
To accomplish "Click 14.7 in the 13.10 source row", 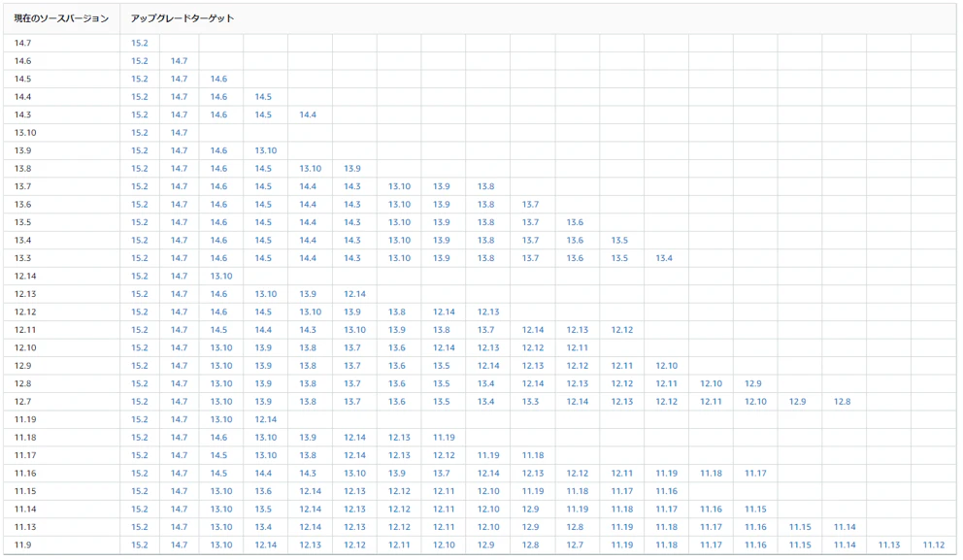I will click(180, 133).
